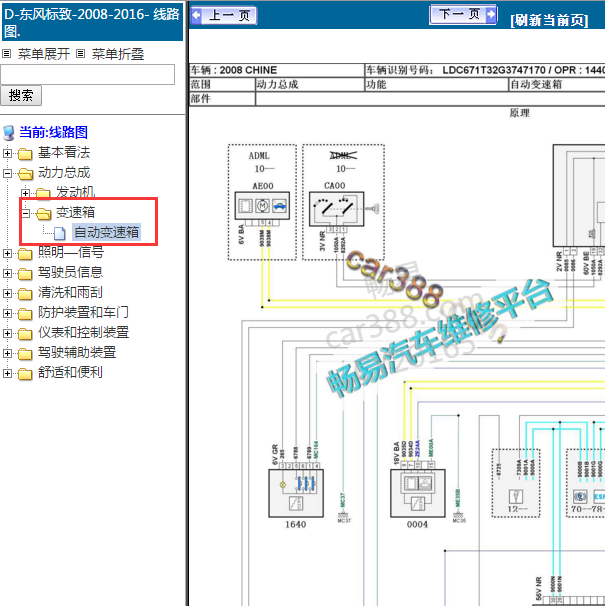Image resolution: width=605 pixels, height=606 pixels.
Task: Click the 清洗和雨刮 folder icon
Action: coord(25,294)
